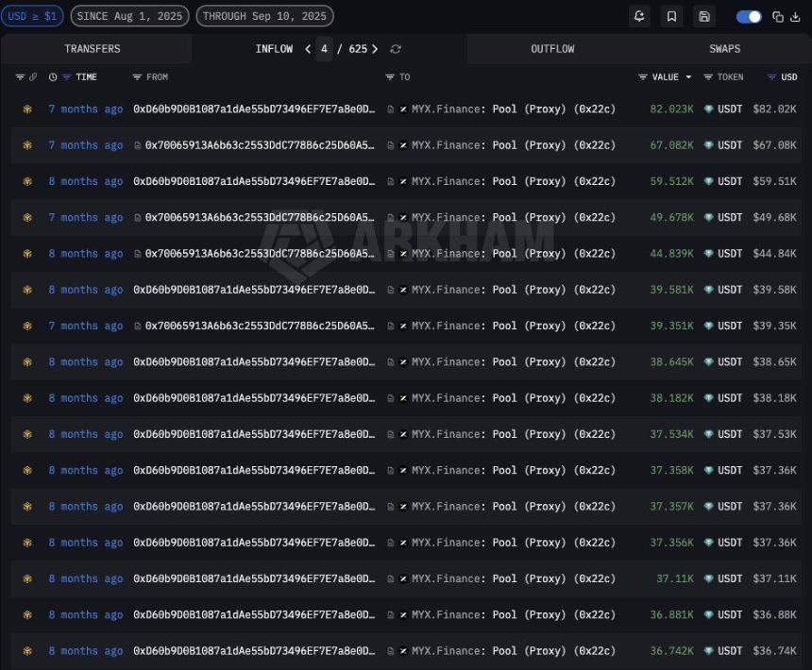Click contract icon before MYX.Finance in 82.023K row
Image resolution: width=812 pixels, height=670 pixels.
(x=391, y=109)
